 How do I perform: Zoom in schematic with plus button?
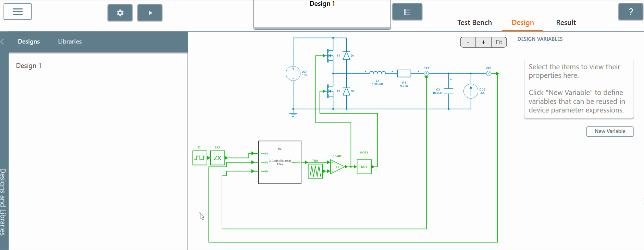483,42
